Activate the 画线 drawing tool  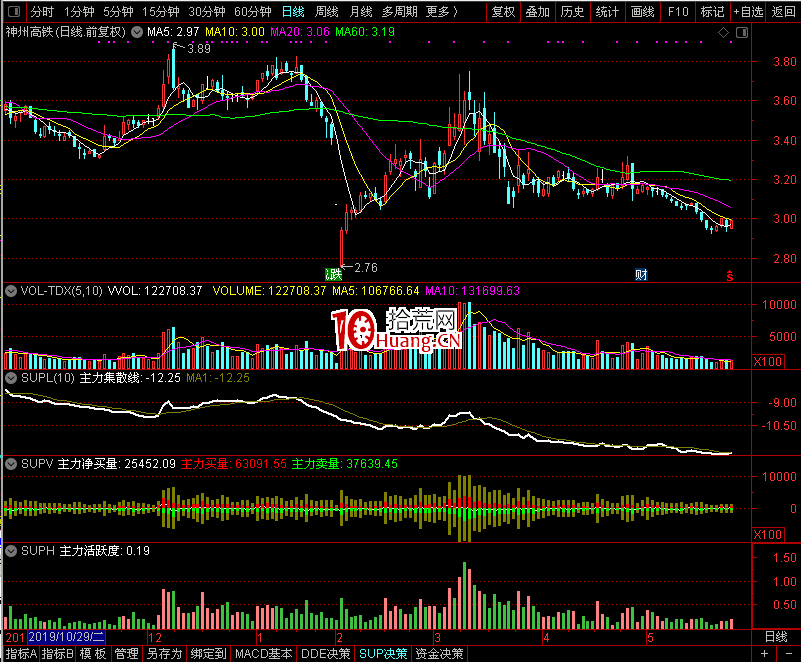pos(642,11)
